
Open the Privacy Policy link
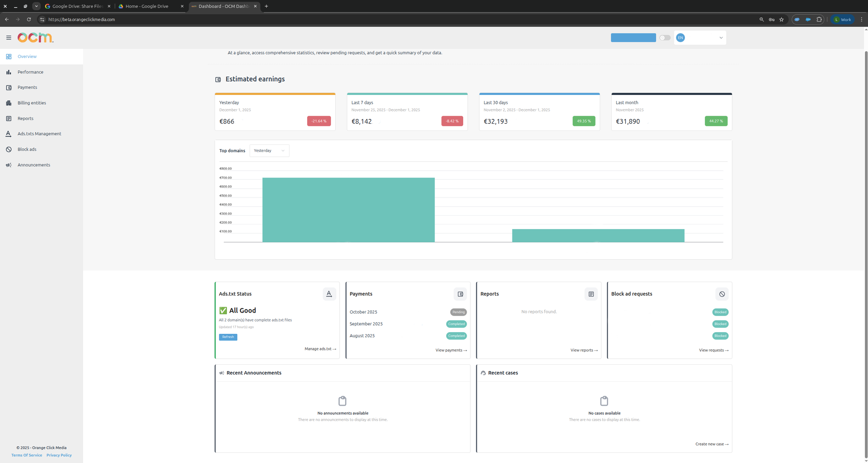tap(59, 455)
